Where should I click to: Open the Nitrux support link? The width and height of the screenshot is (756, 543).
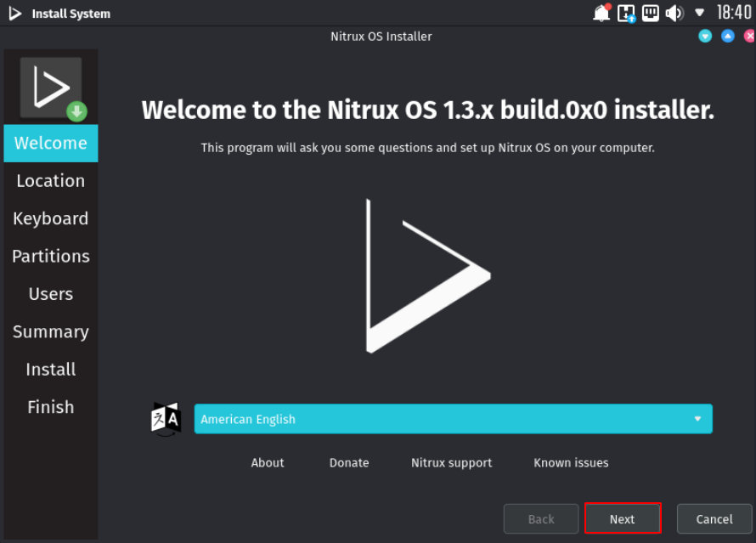click(x=451, y=463)
